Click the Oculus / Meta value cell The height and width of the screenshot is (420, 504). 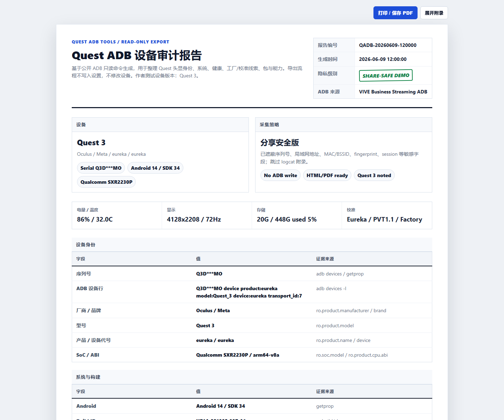213,310
